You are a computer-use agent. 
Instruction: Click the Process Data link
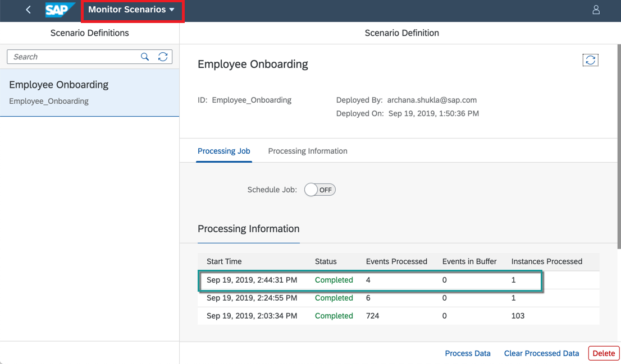[x=468, y=353]
